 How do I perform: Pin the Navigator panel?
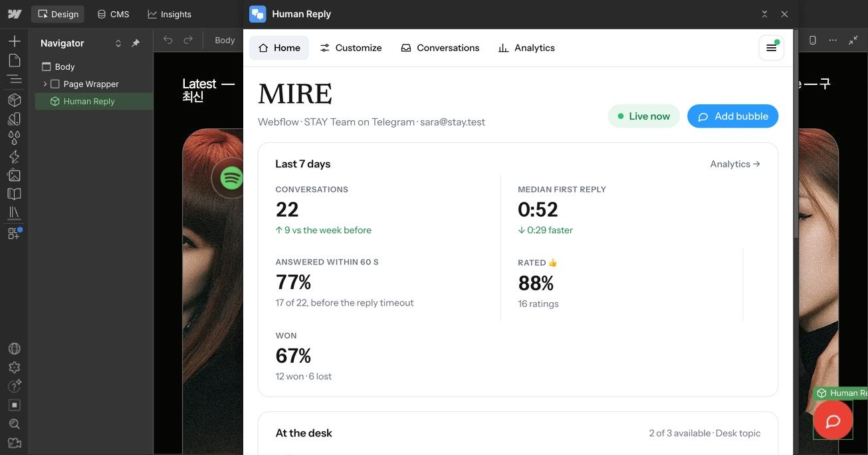[x=136, y=43]
